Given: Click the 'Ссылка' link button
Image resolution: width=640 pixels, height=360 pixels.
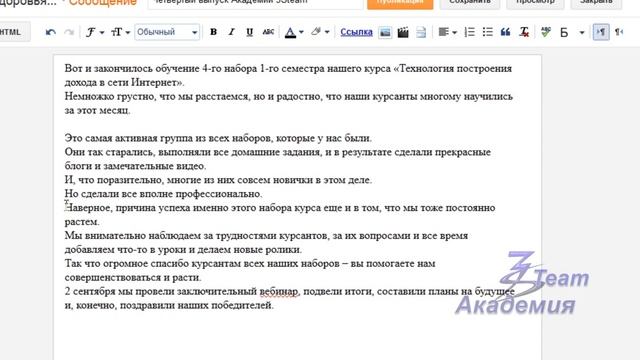Looking at the screenshot, I should (356, 32).
